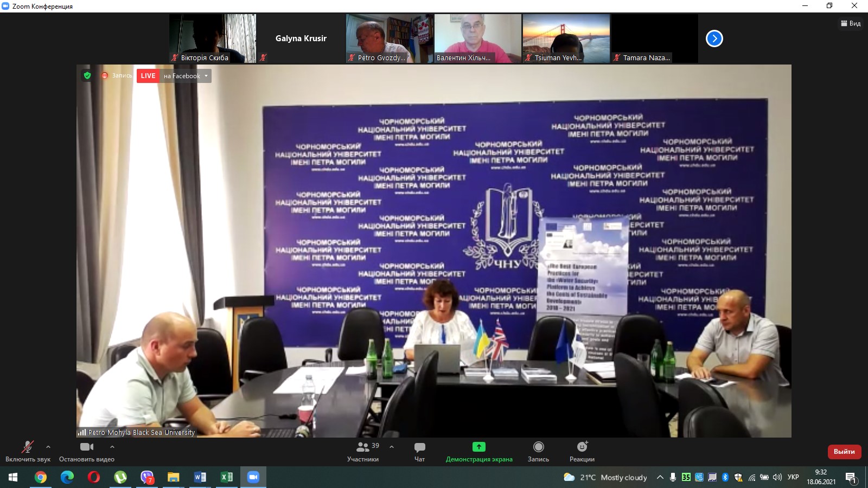
Task: Open Microsoft Word from taskbar
Action: (200, 477)
